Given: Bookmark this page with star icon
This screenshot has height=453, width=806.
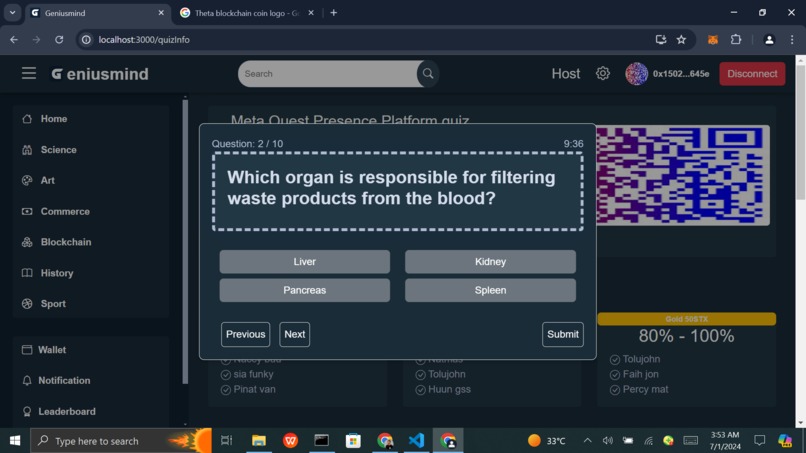Looking at the screenshot, I should (681, 40).
